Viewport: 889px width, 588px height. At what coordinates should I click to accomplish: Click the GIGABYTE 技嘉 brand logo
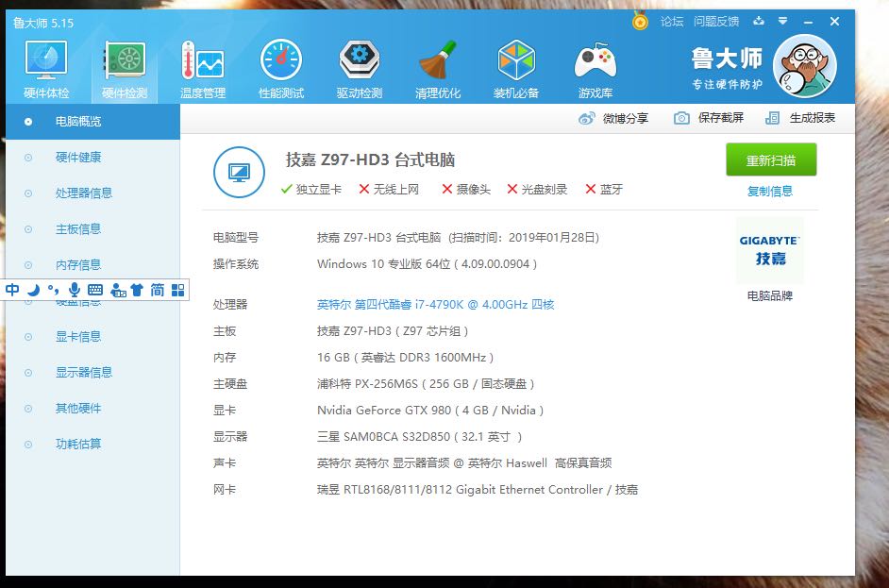(770, 250)
